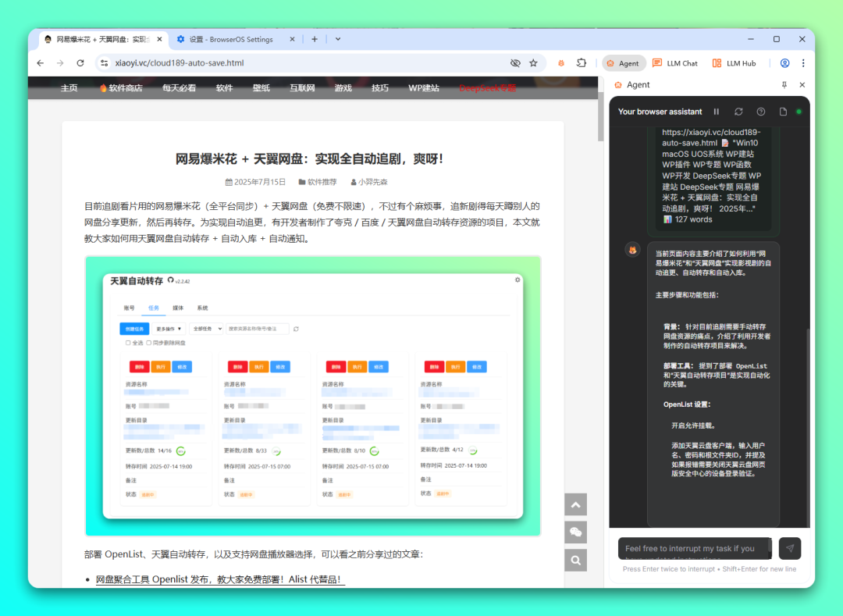Click the WeChat icon on the page sidebar
This screenshot has height=616, width=843.
(575, 532)
